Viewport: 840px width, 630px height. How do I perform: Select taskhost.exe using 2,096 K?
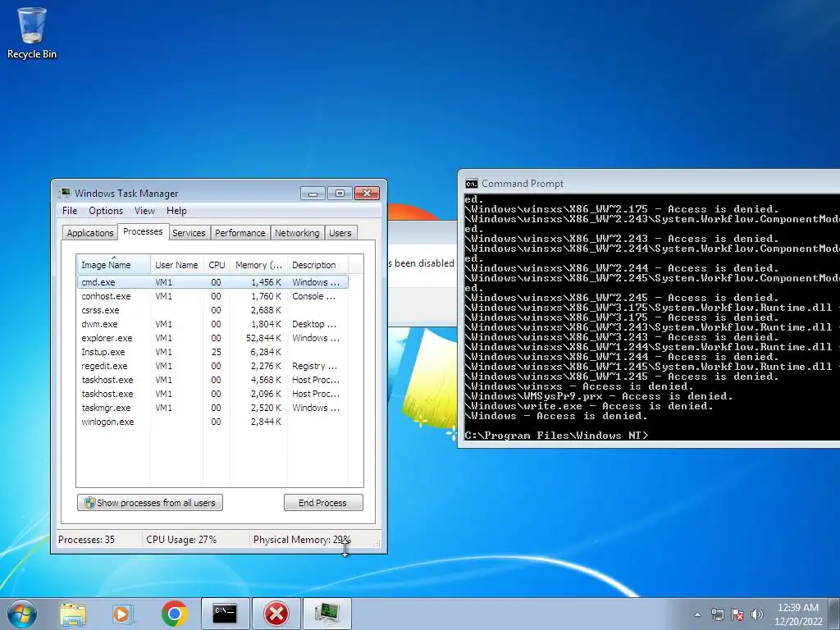(x=212, y=394)
